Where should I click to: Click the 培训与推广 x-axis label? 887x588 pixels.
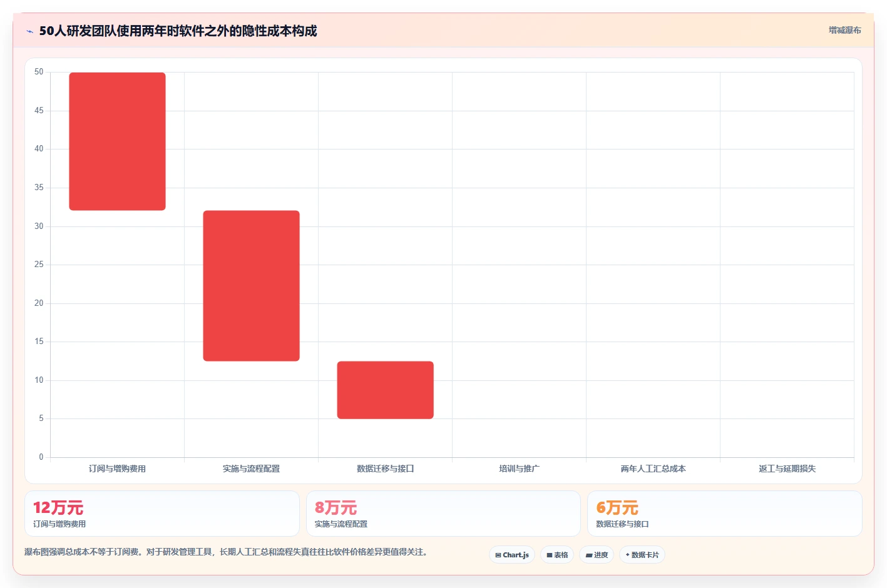tap(519, 469)
